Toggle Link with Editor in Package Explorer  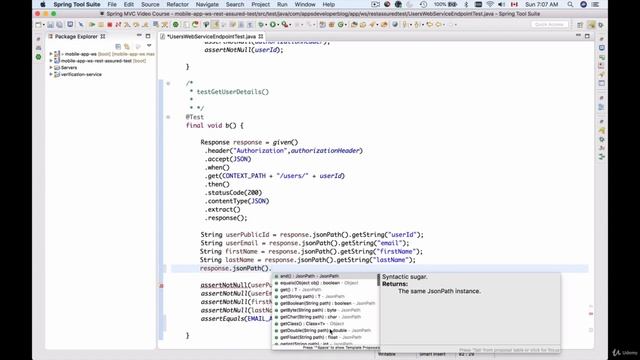coord(127,46)
